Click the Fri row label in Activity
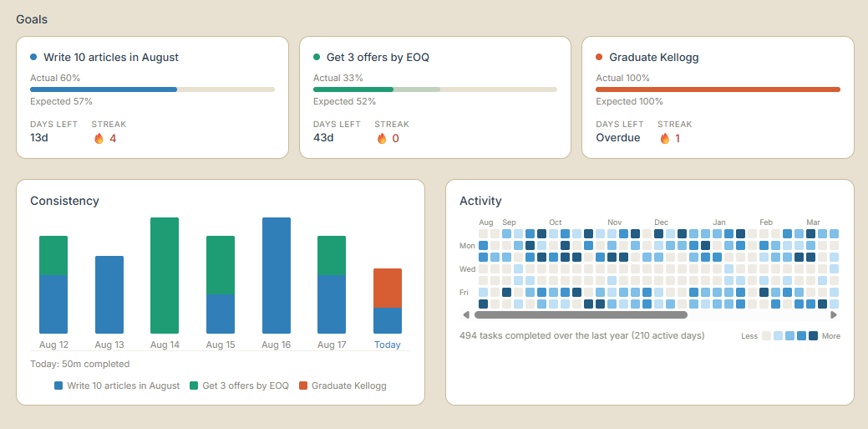This screenshot has height=429, width=868. pos(464,292)
